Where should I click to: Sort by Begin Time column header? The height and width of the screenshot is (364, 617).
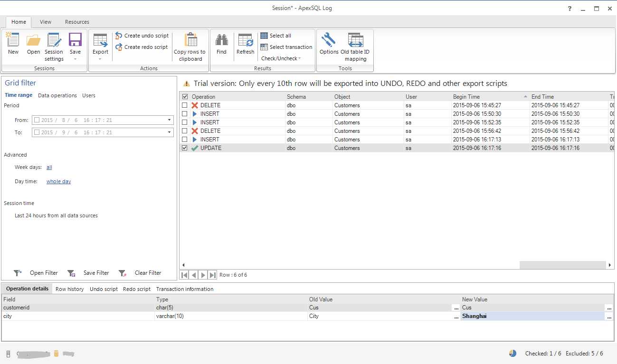pos(490,97)
